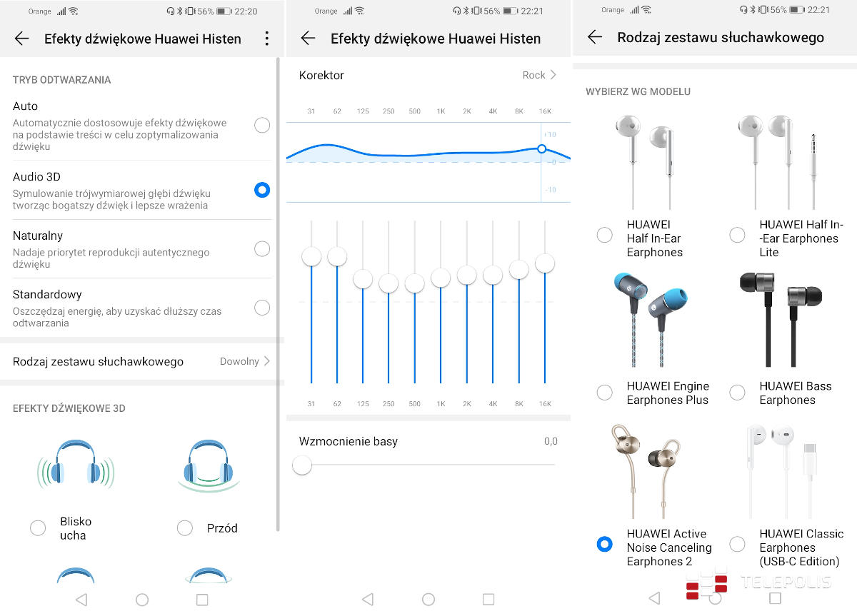Viewport: 857px width, 616px height.
Task: Tap the home button in middle screen
Action: [428, 600]
